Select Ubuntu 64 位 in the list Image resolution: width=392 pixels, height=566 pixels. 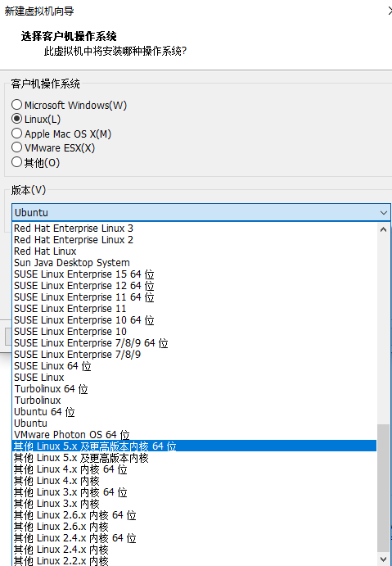(x=194, y=412)
